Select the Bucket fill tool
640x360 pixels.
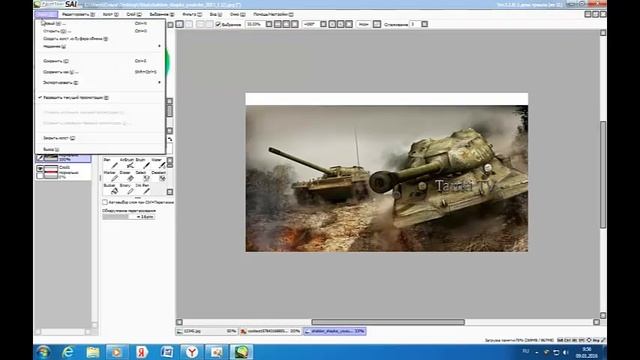coord(110,189)
